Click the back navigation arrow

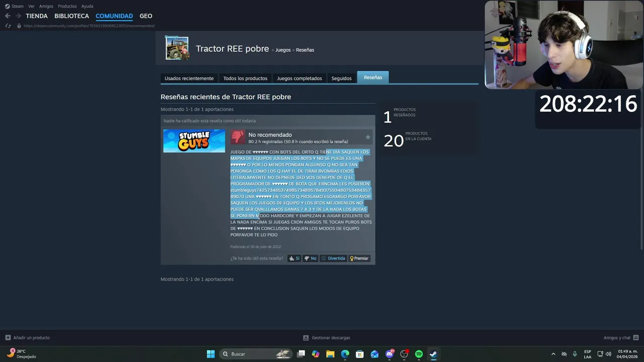click(x=8, y=16)
